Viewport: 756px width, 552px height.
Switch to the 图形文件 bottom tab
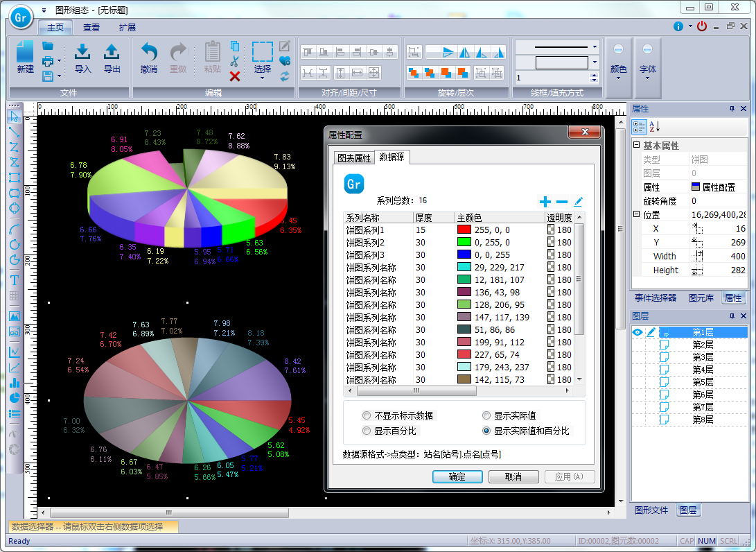click(651, 510)
